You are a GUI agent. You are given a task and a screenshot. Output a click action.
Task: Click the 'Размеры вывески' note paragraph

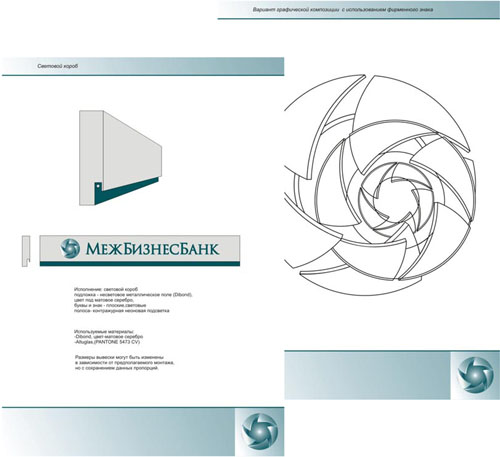click(x=125, y=362)
